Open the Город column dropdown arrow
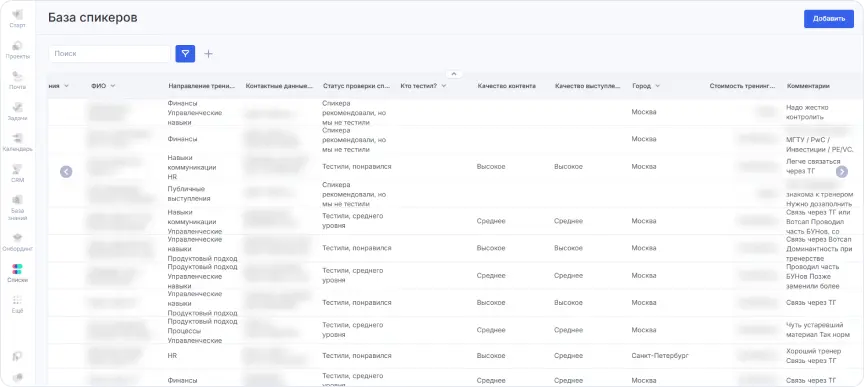This screenshot has height=387, width=864. tap(657, 86)
